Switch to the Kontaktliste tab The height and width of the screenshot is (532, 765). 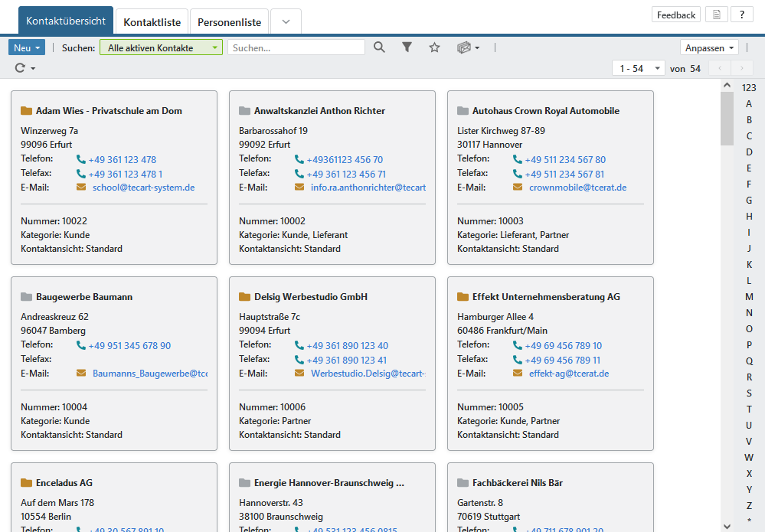point(151,22)
